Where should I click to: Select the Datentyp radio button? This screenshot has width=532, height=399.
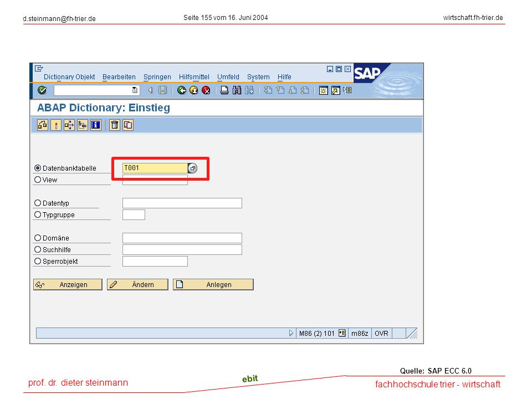(x=38, y=203)
